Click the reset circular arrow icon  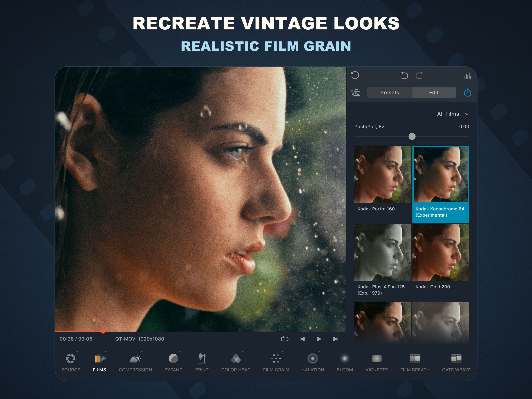tap(355, 75)
